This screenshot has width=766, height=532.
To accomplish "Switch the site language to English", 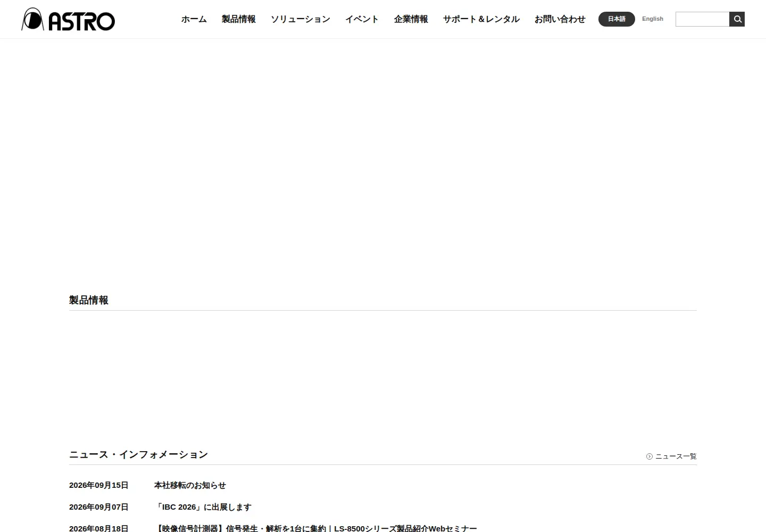I will pyautogui.click(x=653, y=19).
